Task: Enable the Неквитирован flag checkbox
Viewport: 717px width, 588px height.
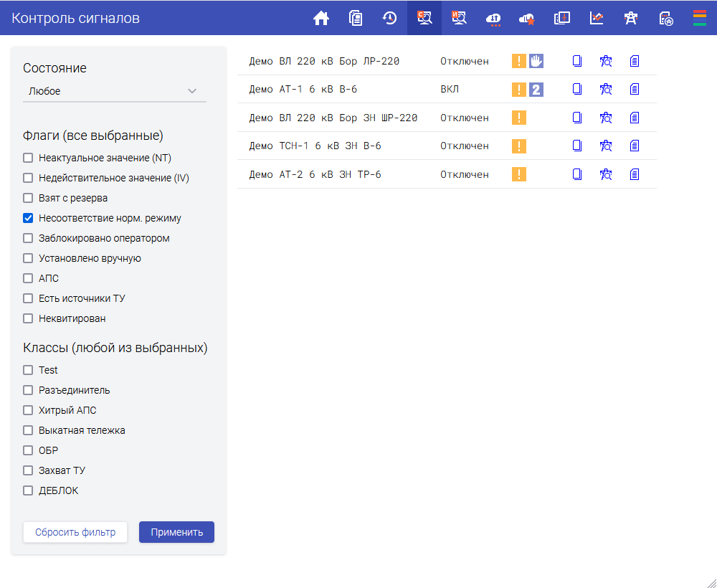Action: coord(29,318)
